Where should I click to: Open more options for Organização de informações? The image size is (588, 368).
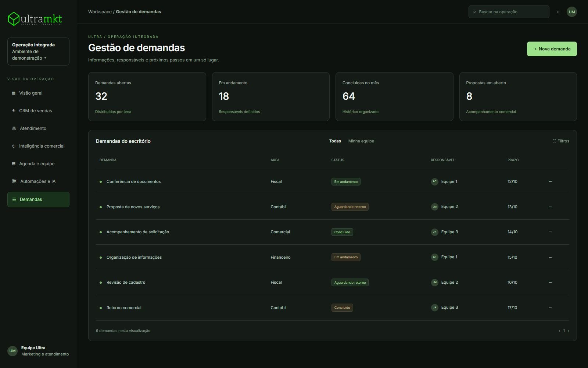tap(550, 257)
